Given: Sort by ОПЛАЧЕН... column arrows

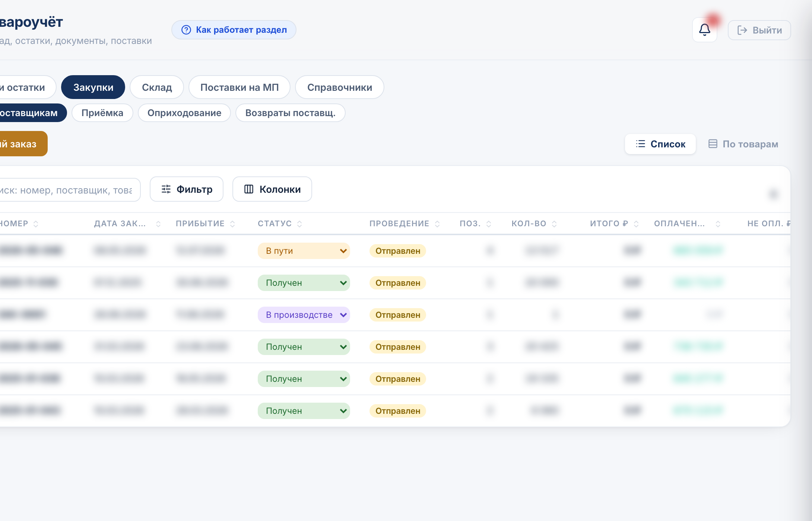Looking at the screenshot, I should 718,224.
